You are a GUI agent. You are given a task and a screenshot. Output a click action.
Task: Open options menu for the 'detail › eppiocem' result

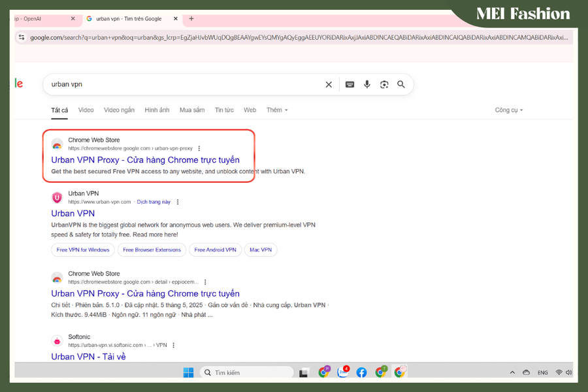pyautogui.click(x=205, y=282)
